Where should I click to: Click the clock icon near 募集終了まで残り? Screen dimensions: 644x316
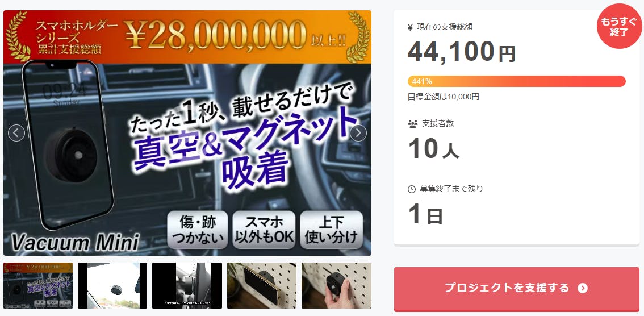[x=412, y=189]
